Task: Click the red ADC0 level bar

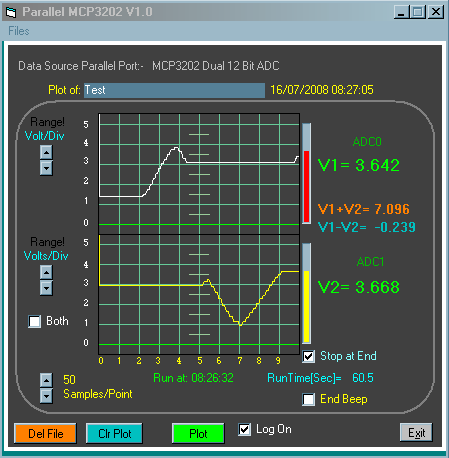Action: (307, 186)
